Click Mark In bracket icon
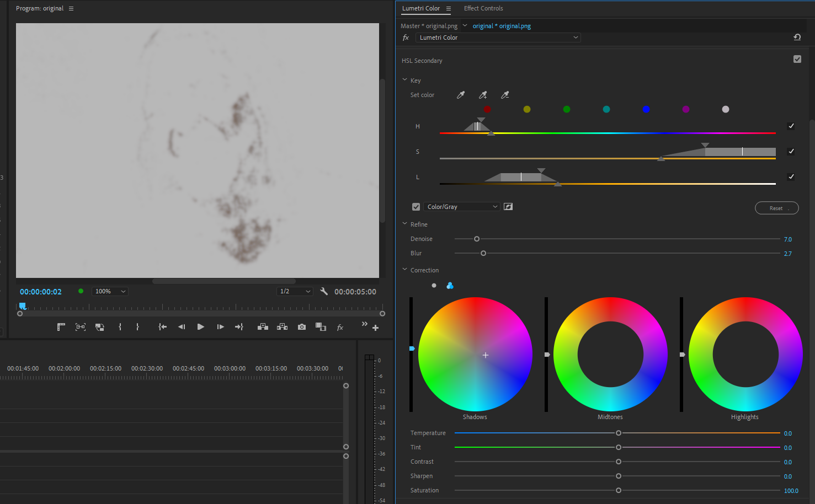 (120, 327)
